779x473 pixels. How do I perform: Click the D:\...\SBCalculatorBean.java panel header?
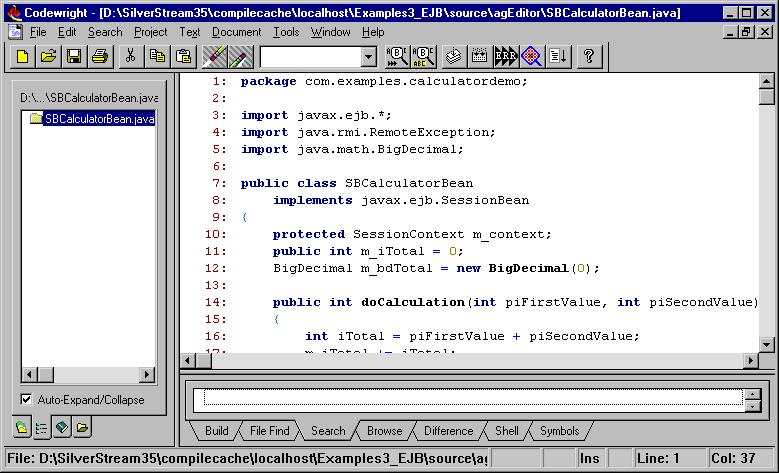(x=89, y=98)
